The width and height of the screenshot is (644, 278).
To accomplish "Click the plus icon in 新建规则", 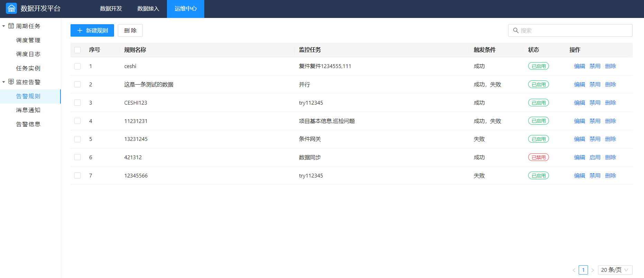I will pyautogui.click(x=80, y=30).
